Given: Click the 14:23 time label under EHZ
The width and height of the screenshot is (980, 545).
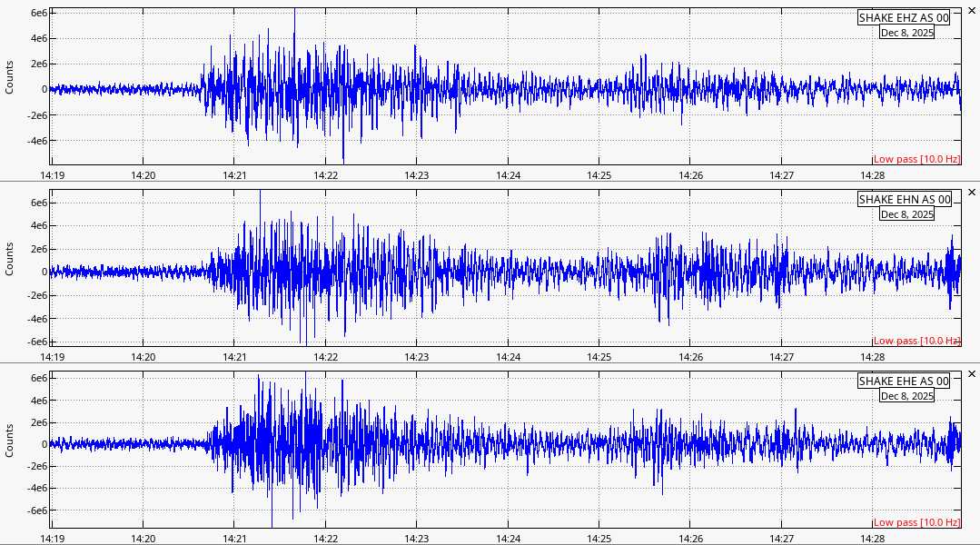Looking at the screenshot, I should 416,175.
